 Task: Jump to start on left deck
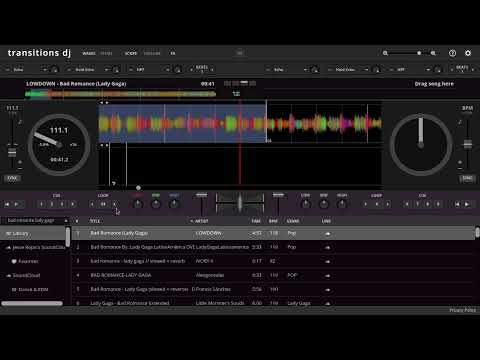pyautogui.click(x=7, y=204)
